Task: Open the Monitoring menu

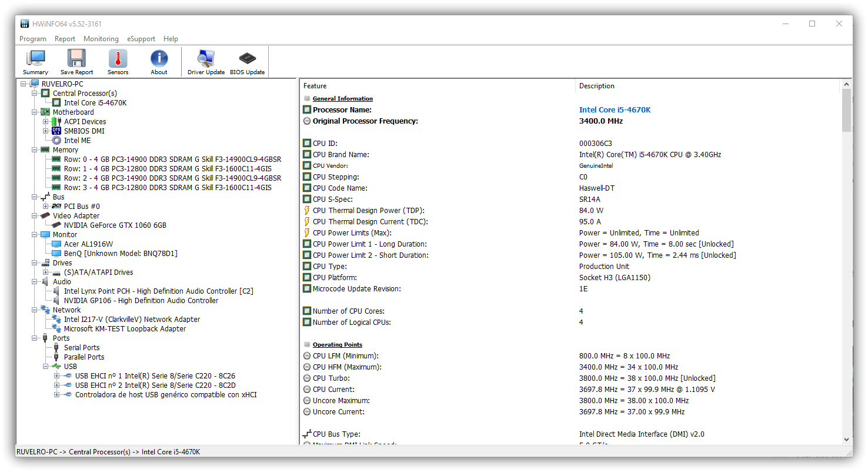Action: [x=101, y=39]
